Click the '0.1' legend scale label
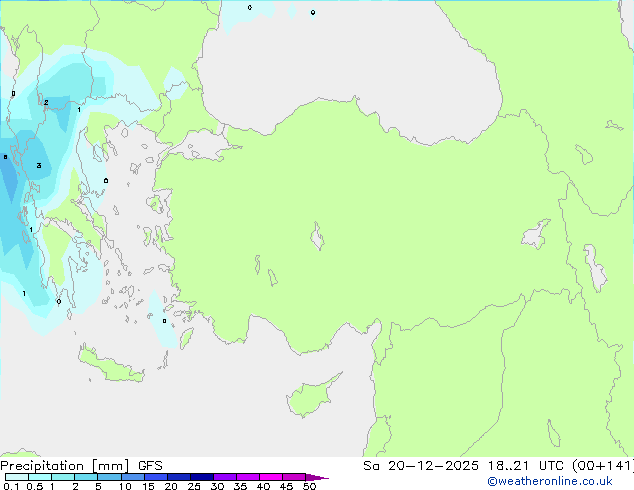This screenshot has height=490, width=634. (11, 486)
